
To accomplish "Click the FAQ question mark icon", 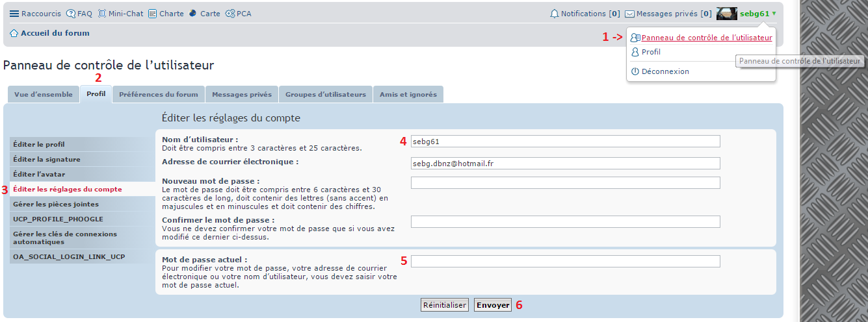I will (x=71, y=14).
